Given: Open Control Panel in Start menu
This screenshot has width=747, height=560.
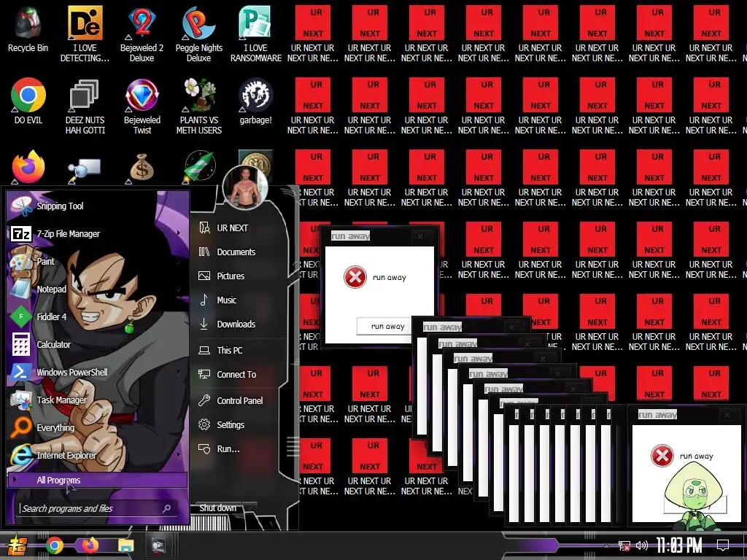Looking at the screenshot, I should 239,400.
